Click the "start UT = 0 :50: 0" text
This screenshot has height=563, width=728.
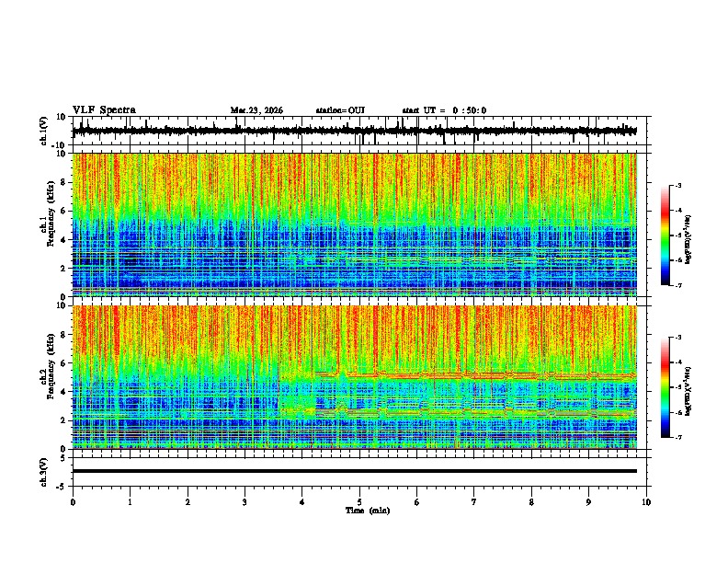click(x=444, y=110)
